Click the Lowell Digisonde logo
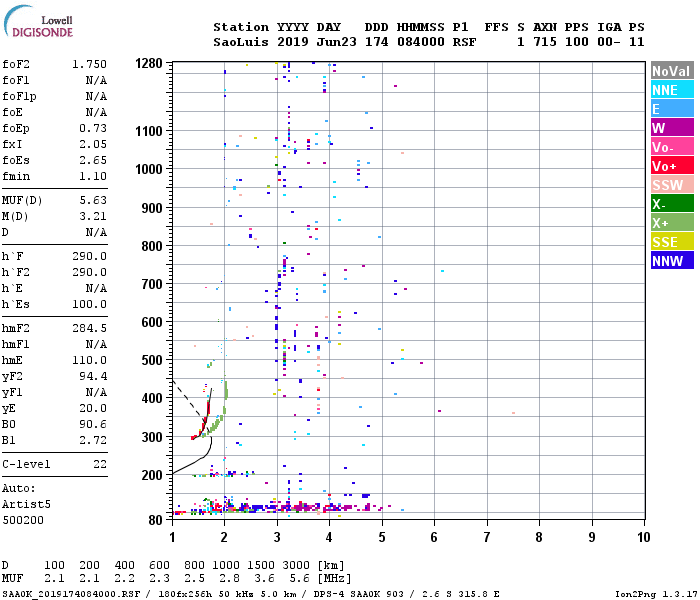 (38, 22)
